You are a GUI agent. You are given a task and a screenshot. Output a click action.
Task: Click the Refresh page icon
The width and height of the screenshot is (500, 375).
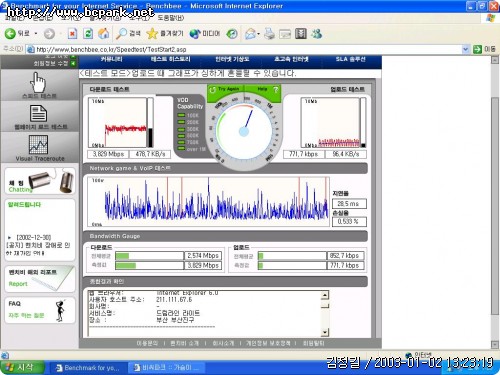[88, 34]
